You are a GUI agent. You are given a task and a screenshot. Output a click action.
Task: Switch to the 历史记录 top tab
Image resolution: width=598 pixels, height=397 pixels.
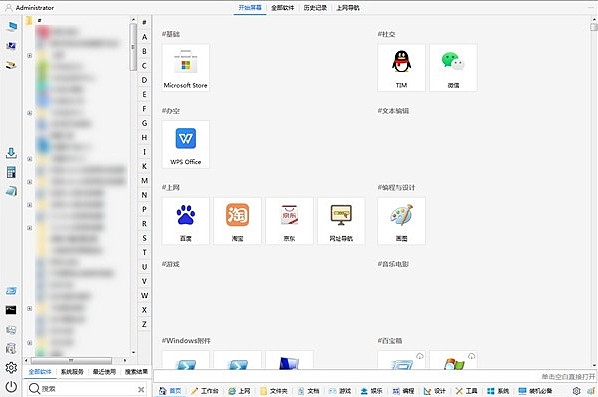pyautogui.click(x=315, y=8)
